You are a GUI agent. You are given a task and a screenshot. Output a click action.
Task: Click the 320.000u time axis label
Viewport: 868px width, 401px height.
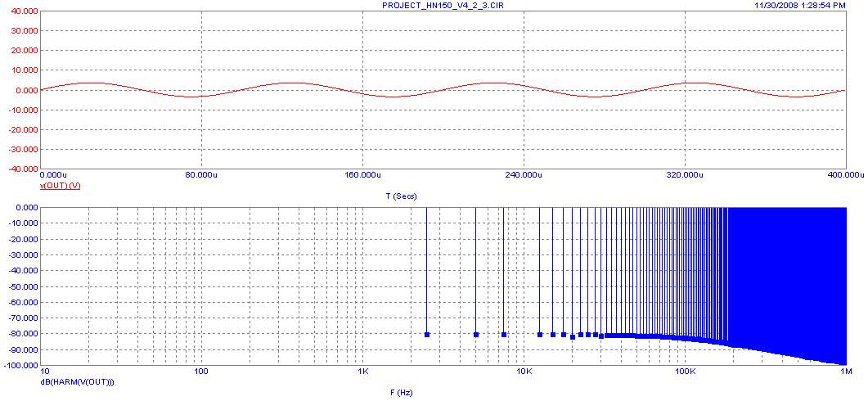pos(685,175)
